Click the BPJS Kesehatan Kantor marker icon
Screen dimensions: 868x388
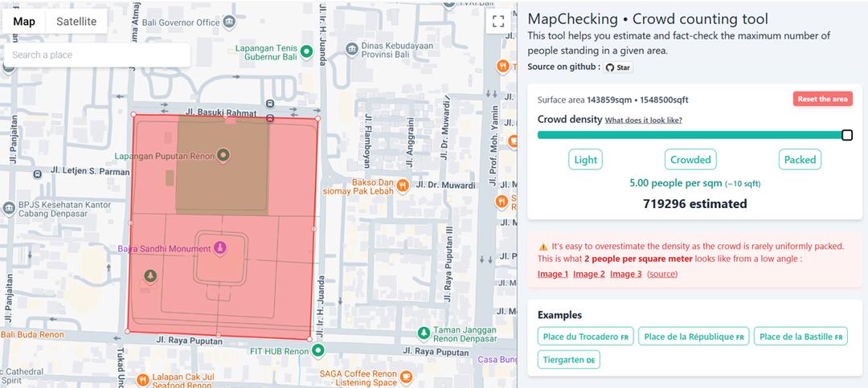(8, 209)
